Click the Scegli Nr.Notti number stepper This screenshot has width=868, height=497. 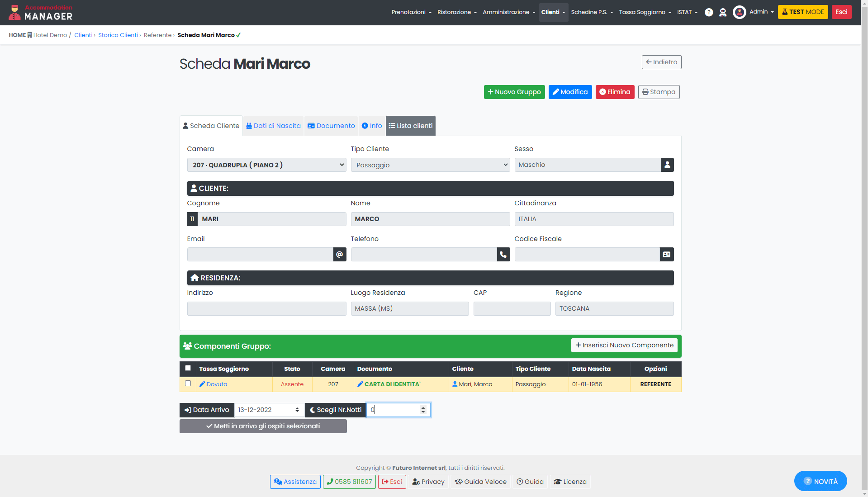423,410
